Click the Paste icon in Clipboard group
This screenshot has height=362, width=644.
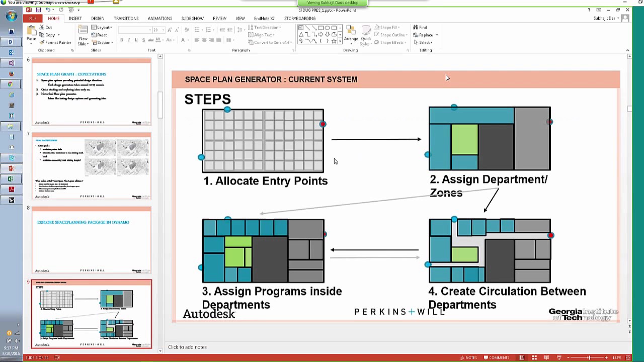pos(31,31)
